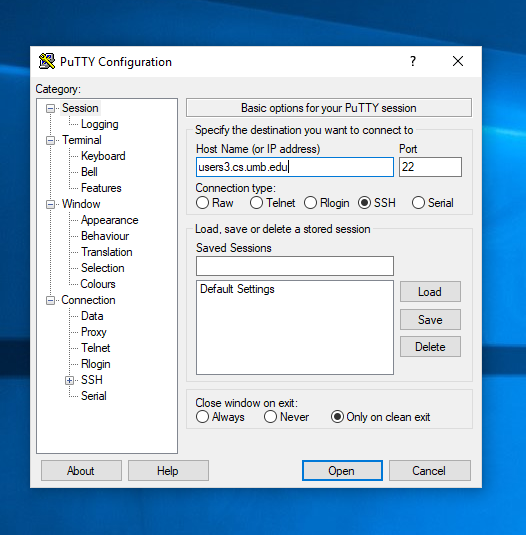This screenshot has height=535, width=526.
Task: Click the question mark help icon
Action: click(413, 61)
